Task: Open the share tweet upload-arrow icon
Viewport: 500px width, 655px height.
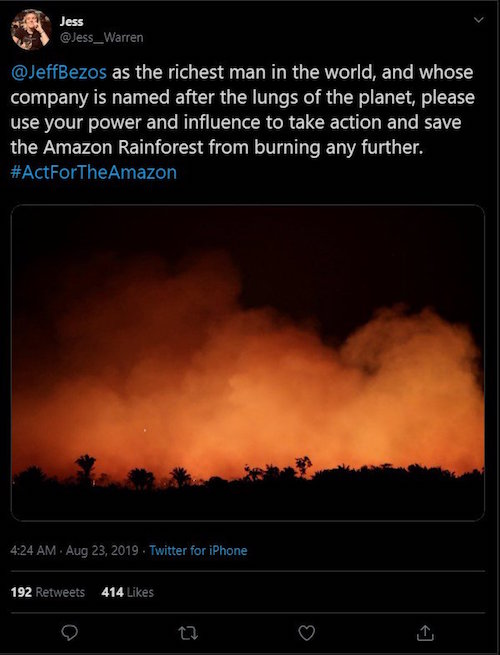Action: [425, 633]
